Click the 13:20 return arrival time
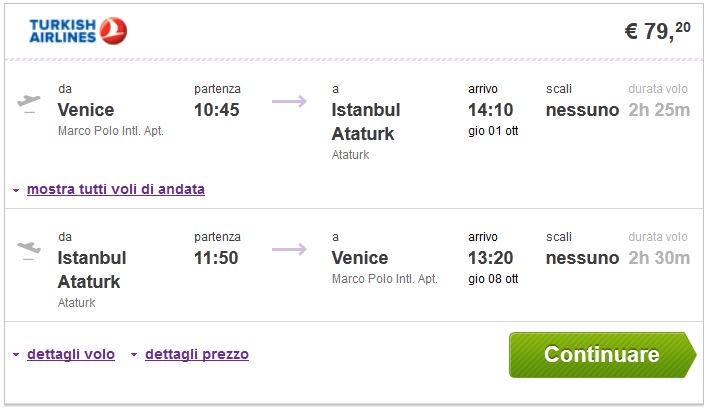 click(x=491, y=258)
